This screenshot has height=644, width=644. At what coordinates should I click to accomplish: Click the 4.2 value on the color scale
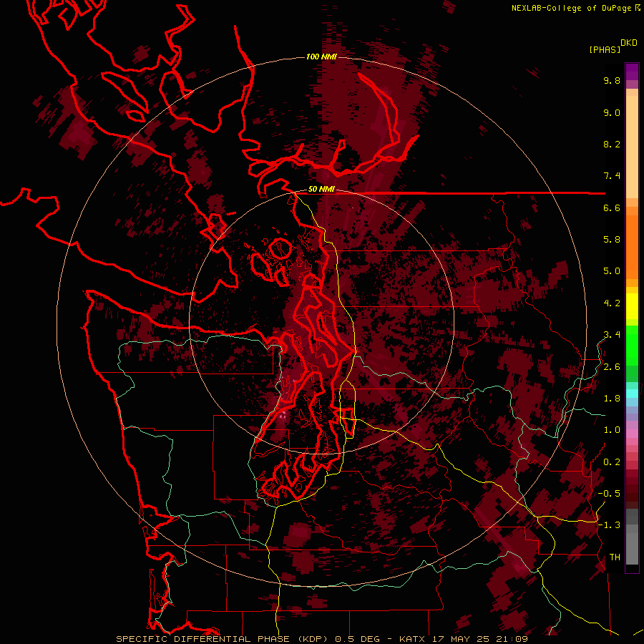(612, 303)
